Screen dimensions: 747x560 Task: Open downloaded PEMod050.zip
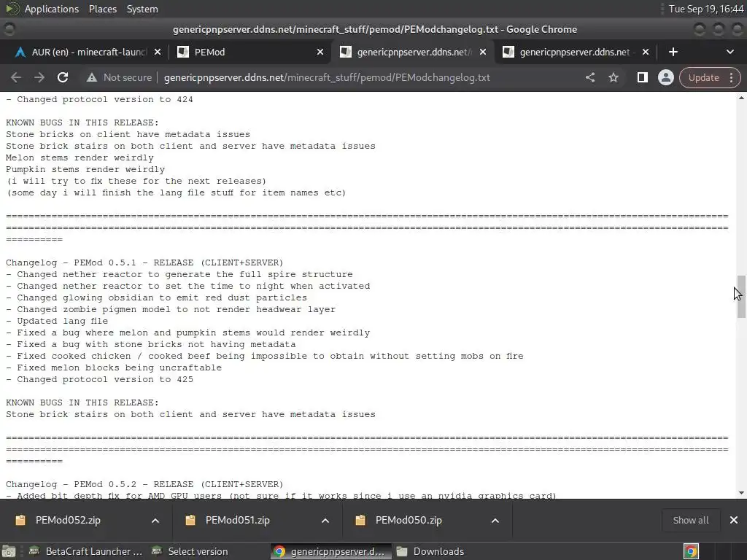pyautogui.click(x=409, y=520)
